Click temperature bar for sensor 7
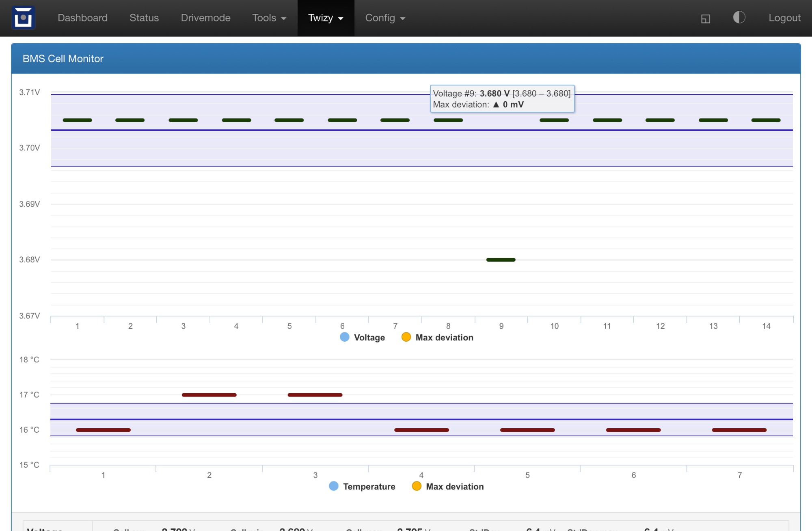 tap(739, 430)
